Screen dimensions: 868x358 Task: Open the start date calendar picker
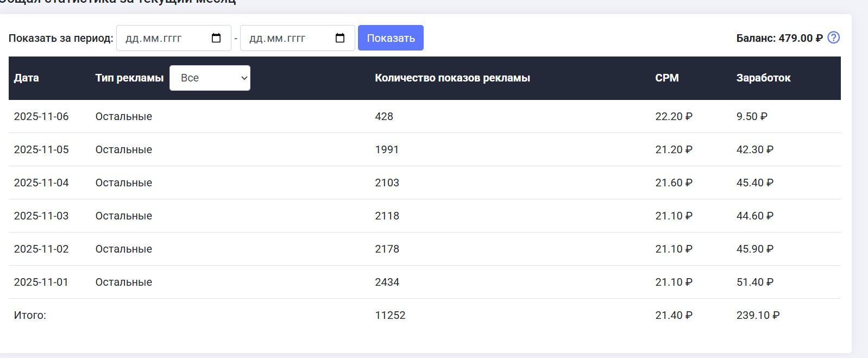pyautogui.click(x=216, y=38)
